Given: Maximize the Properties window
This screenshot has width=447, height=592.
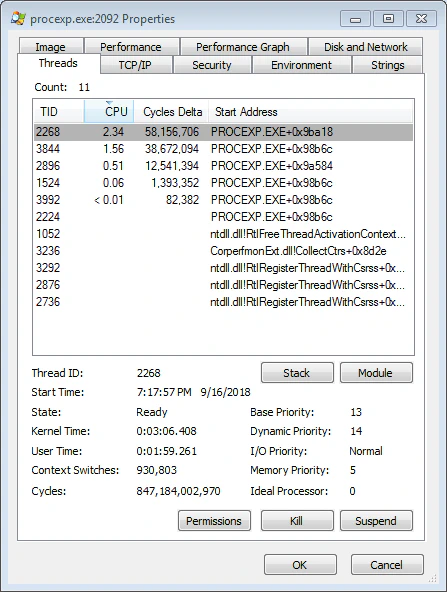Looking at the screenshot, I should (x=388, y=19).
